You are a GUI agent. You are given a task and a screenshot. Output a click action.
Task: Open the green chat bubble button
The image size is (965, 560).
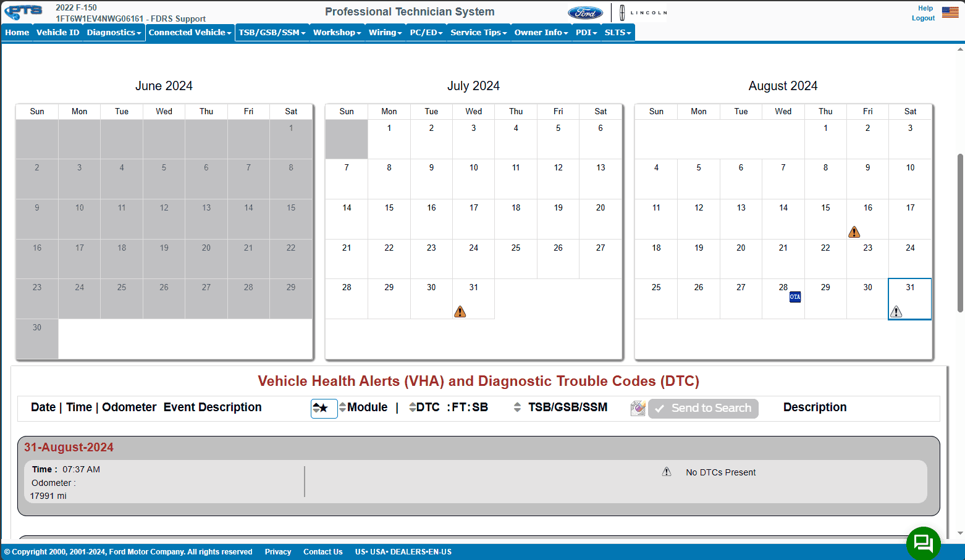point(923,543)
